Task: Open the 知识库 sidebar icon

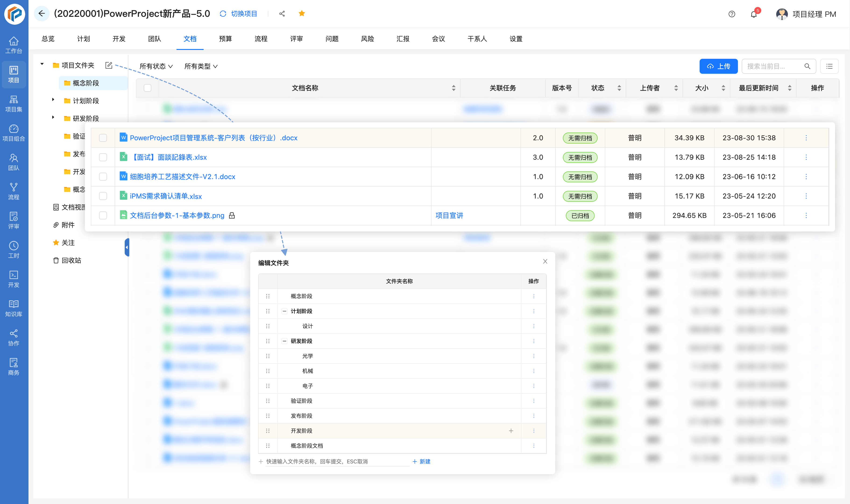Action: (14, 308)
